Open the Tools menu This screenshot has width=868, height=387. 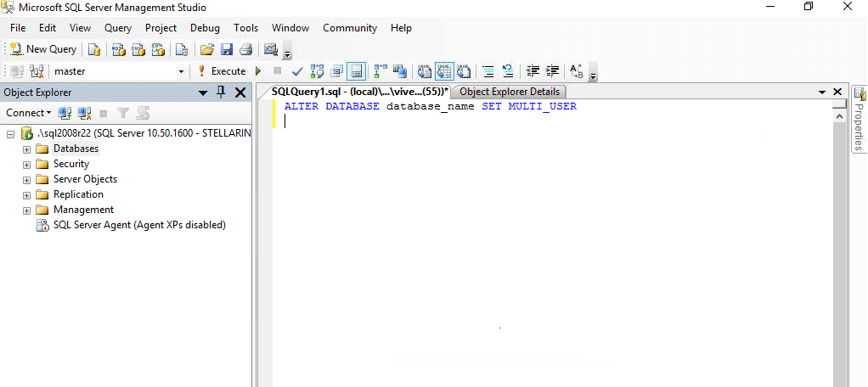point(245,28)
